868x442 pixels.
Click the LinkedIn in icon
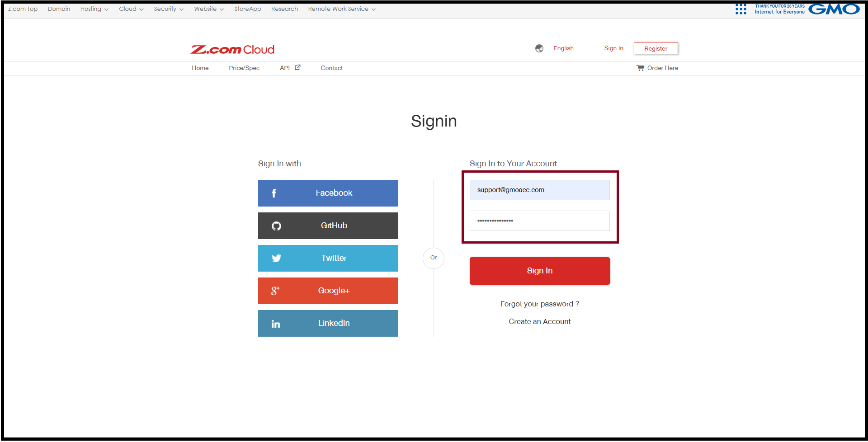tap(276, 324)
